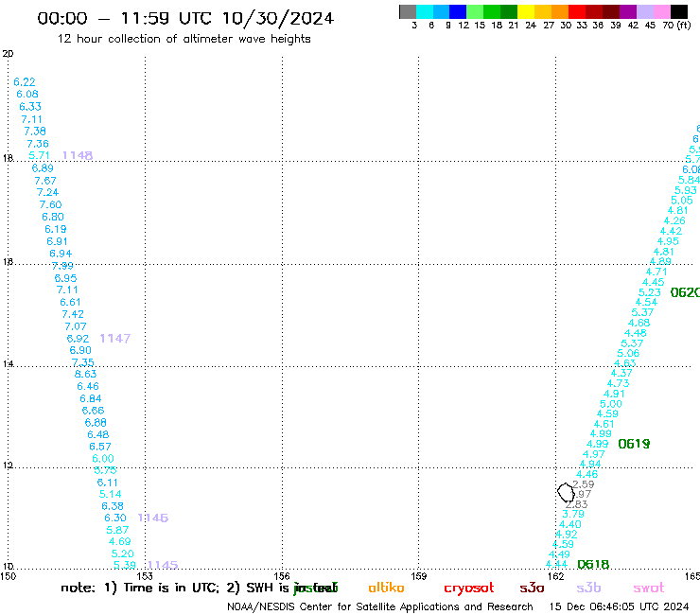This screenshot has height=615, width=700.
Task: Click wave height value '5.93'
Action: pyautogui.click(x=685, y=191)
